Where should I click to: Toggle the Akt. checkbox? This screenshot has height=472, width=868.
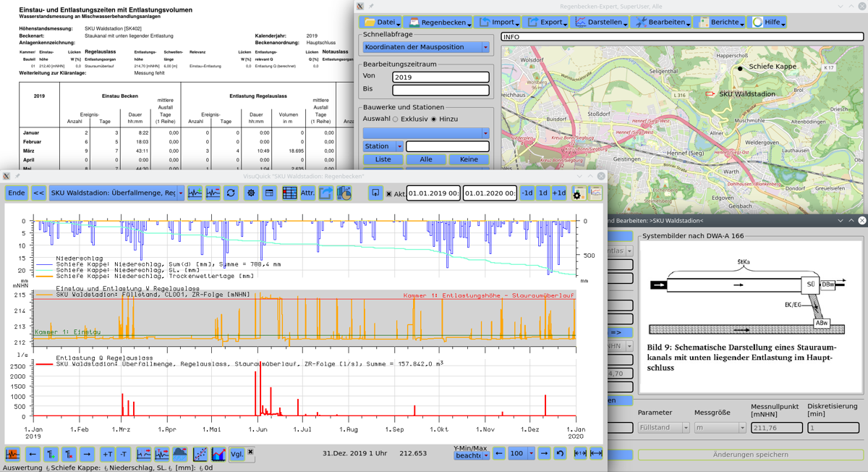[x=388, y=194]
